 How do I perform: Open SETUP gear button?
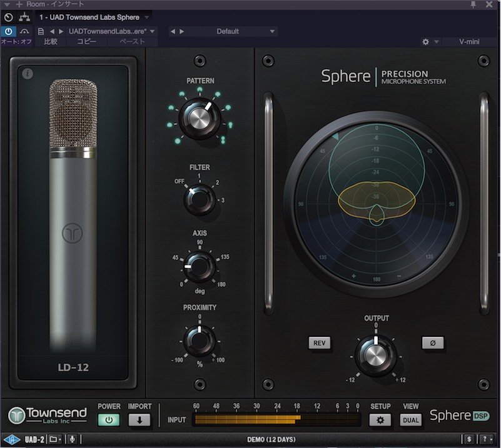(380, 420)
